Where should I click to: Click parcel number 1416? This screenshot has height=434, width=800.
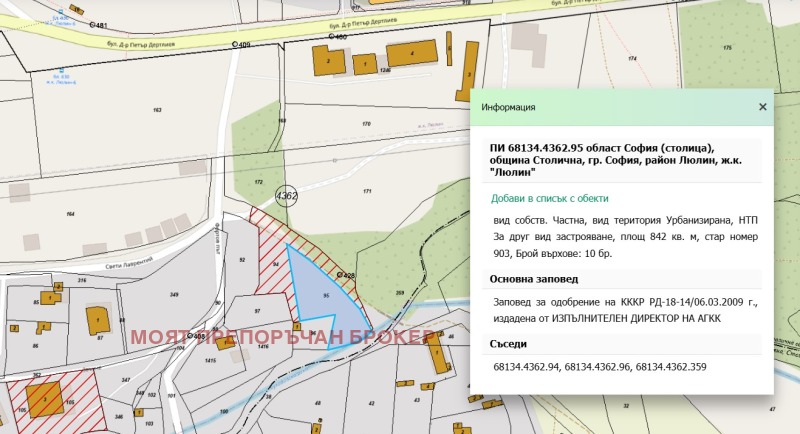coord(263,346)
